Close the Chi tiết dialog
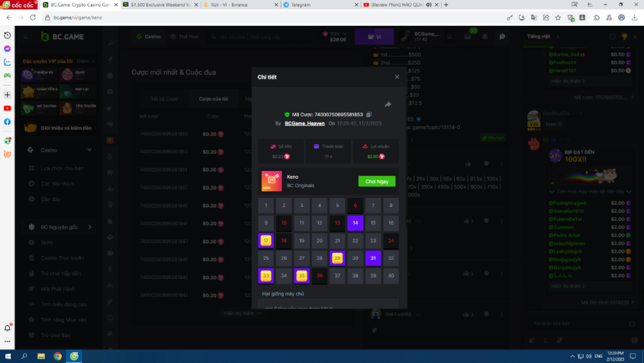 click(397, 77)
